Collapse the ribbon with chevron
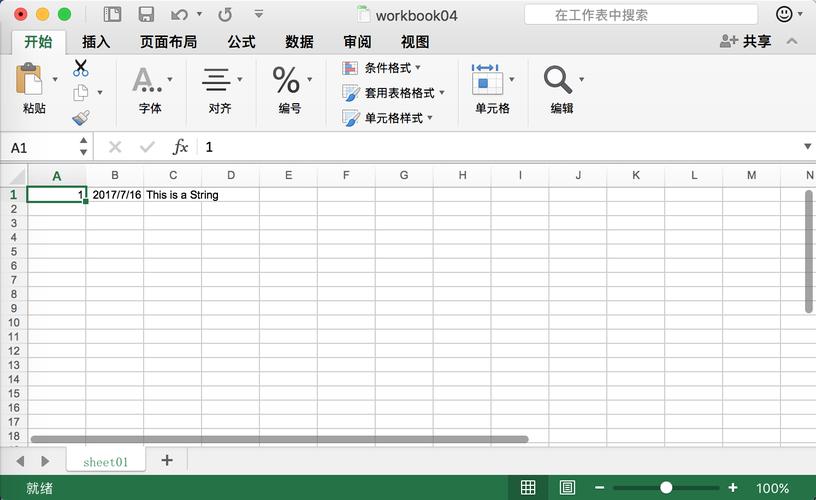The width and height of the screenshot is (816, 500). (792, 41)
